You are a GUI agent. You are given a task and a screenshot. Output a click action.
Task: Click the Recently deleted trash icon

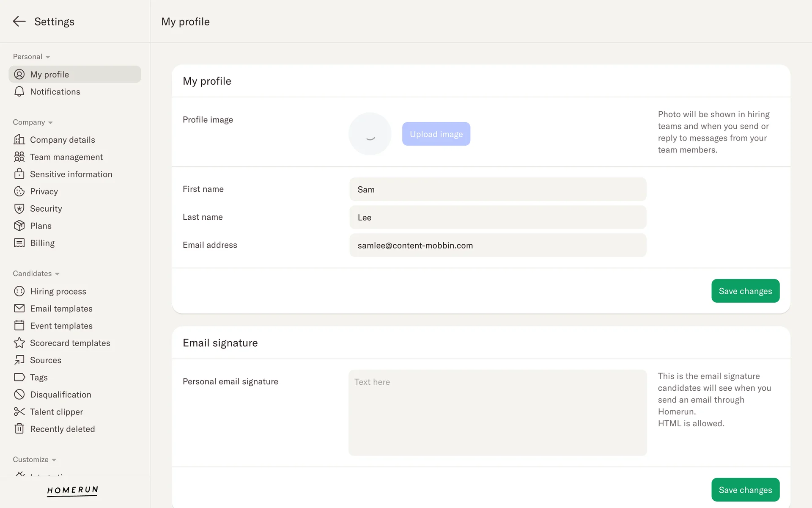19,429
